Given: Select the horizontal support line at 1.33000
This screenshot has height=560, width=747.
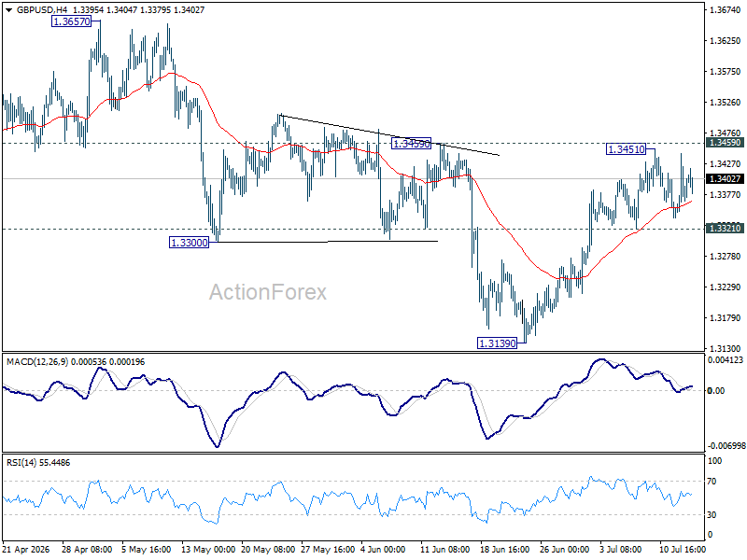Looking at the screenshot, I should (328, 242).
